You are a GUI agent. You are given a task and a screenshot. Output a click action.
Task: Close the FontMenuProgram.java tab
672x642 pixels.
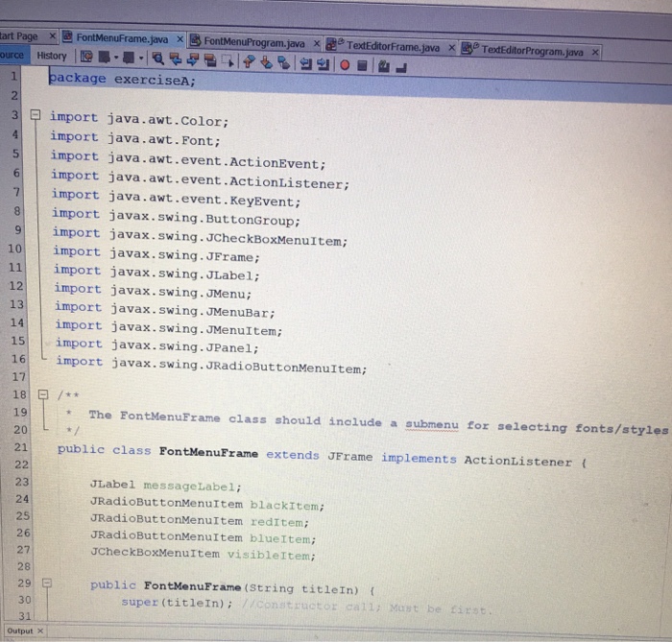(316, 43)
